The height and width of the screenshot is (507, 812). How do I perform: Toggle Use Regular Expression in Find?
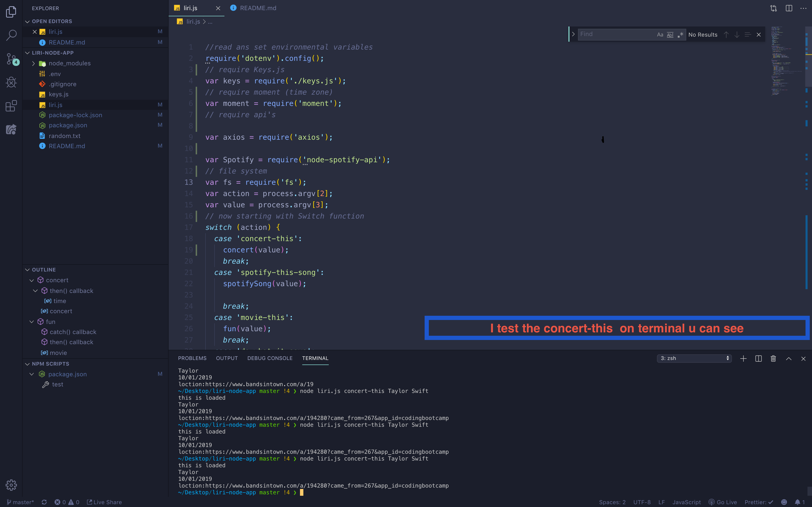pos(680,35)
